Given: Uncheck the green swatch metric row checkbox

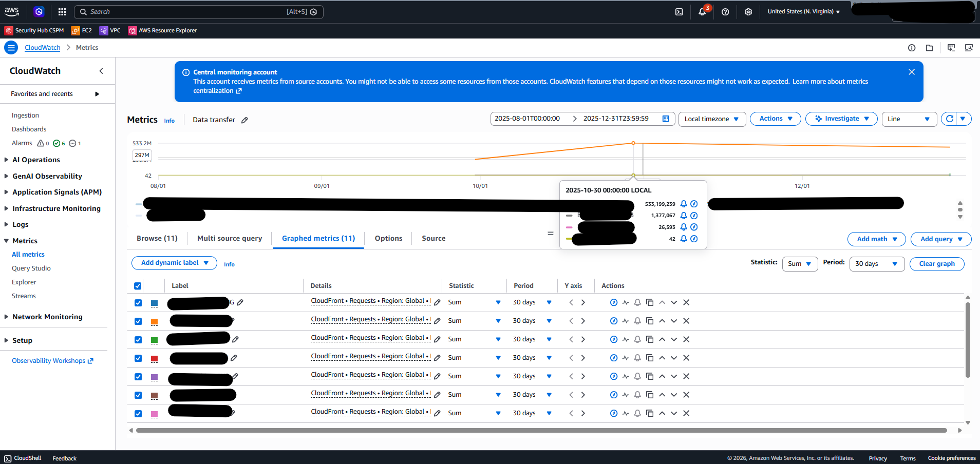Looking at the screenshot, I should [138, 340].
